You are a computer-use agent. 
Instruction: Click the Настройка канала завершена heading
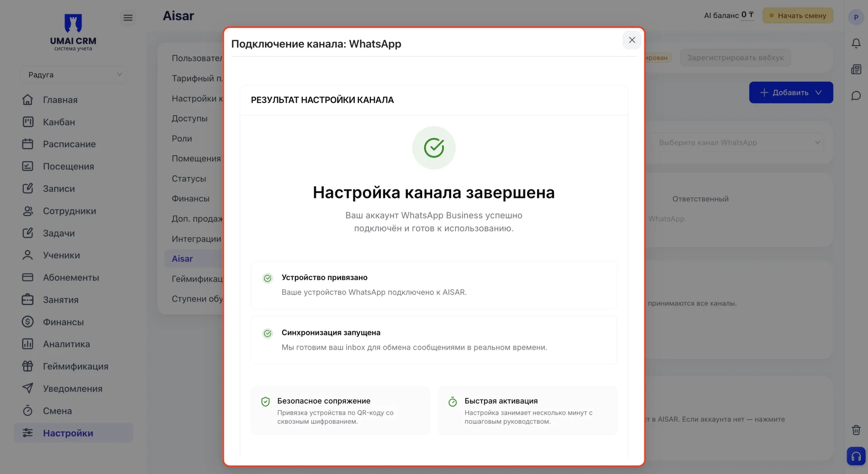(434, 192)
